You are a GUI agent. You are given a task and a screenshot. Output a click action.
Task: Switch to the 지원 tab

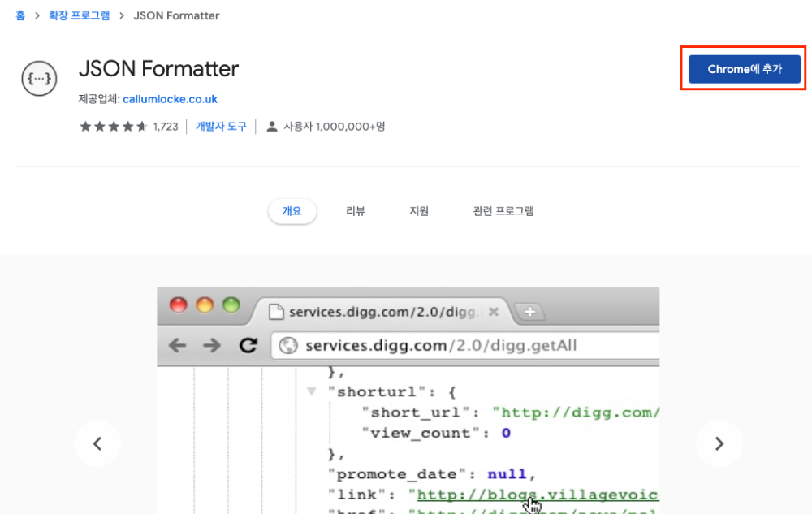pyautogui.click(x=419, y=211)
